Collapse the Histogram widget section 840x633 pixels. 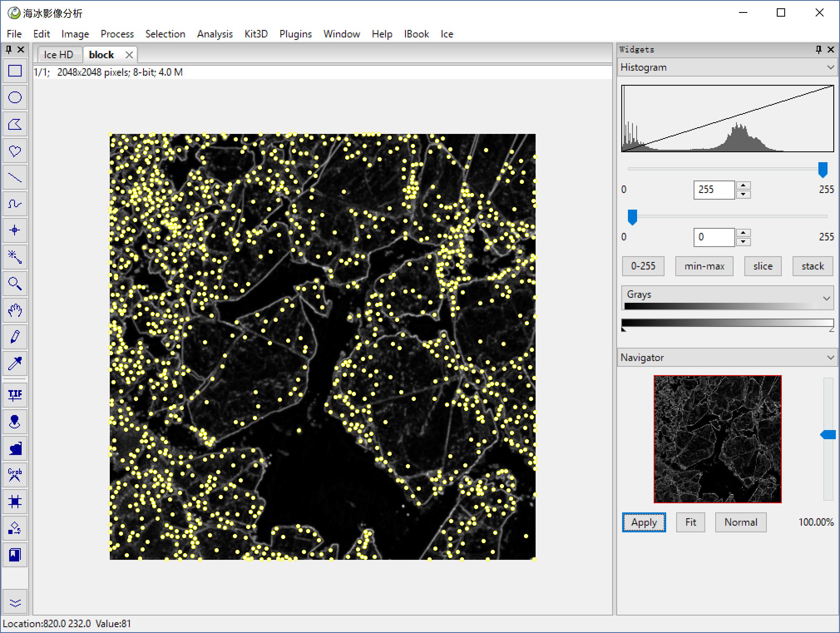pos(830,67)
